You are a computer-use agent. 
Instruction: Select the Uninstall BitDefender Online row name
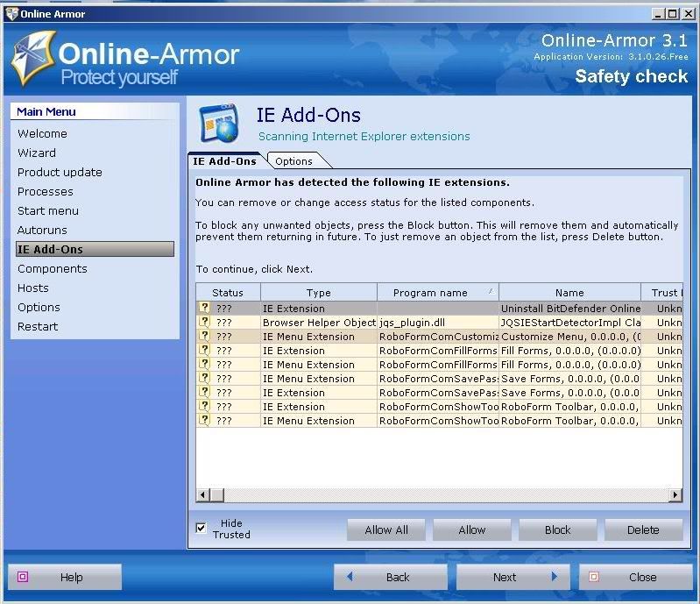(x=570, y=309)
